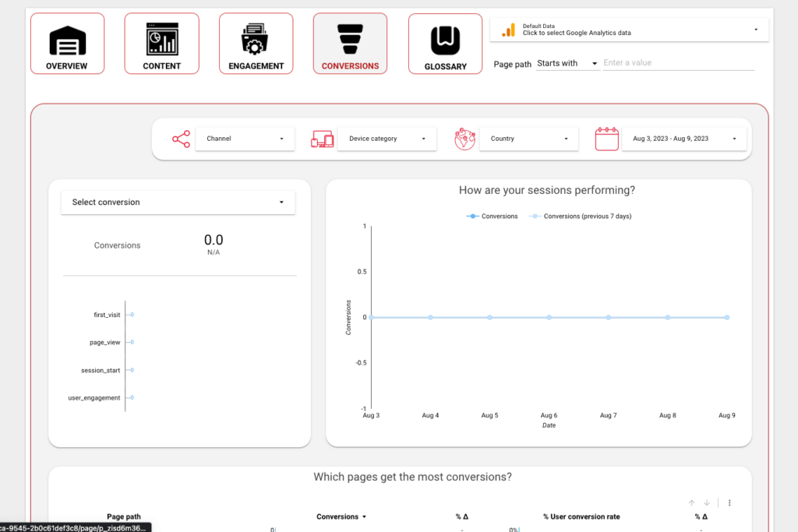The image size is (798, 532).
Task: Toggle the Conversions (previous 7 days) legend series
Action: tap(580, 217)
